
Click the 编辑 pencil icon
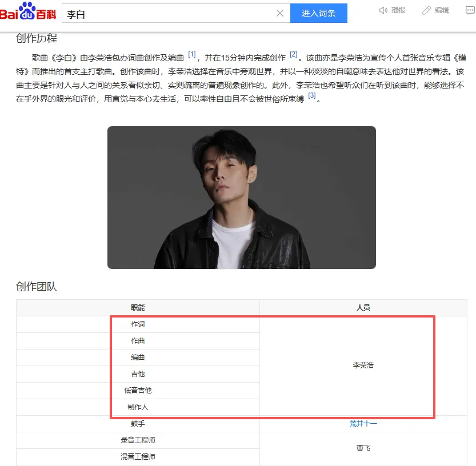tap(426, 10)
